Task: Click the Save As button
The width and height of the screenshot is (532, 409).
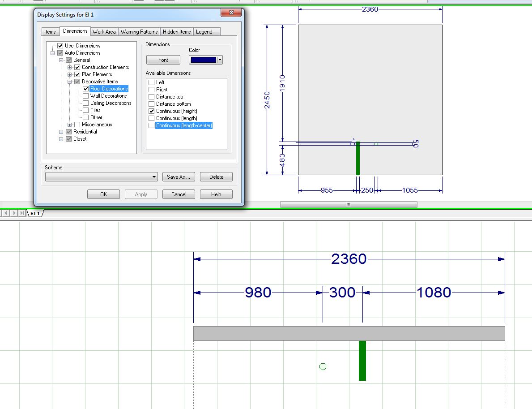Action: click(x=178, y=177)
